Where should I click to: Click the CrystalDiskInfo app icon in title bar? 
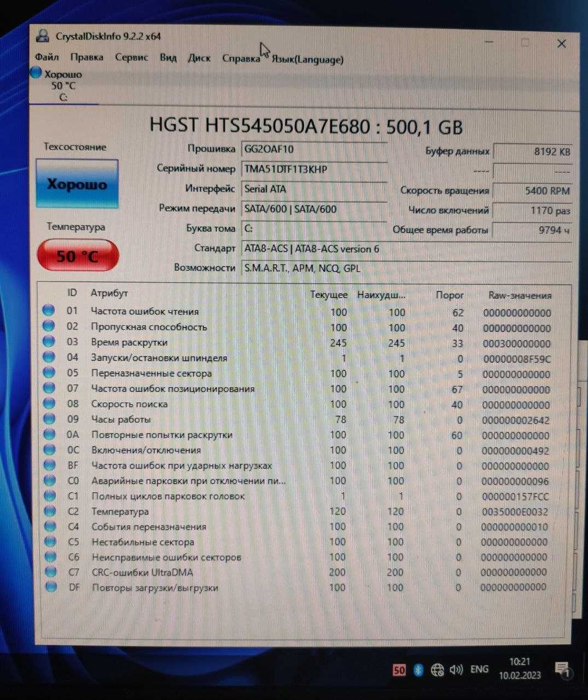[x=42, y=36]
